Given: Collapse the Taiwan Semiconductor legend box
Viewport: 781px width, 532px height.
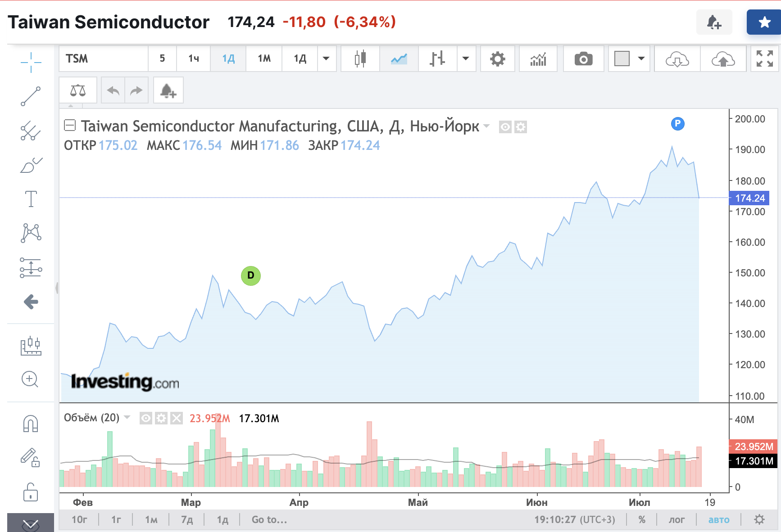Looking at the screenshot, I should point(70,125).
